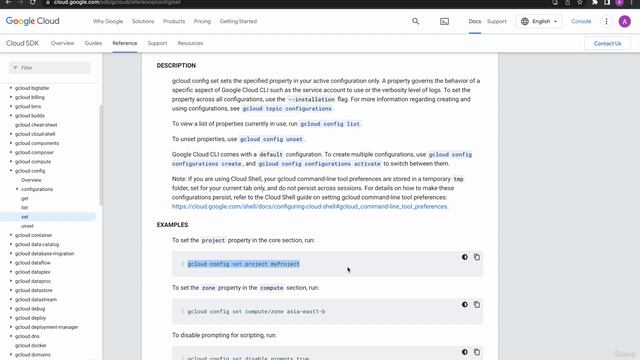
Task: Follow gcloud config configurations activate link
Action: [x=319, y=164]
